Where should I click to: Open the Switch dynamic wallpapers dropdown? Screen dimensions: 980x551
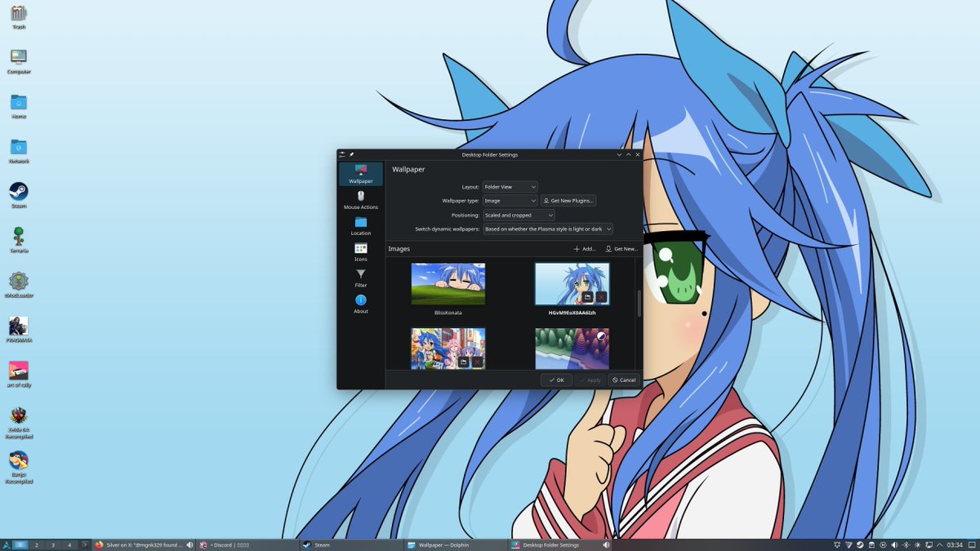pyautogui.click(x=547, y=229)
